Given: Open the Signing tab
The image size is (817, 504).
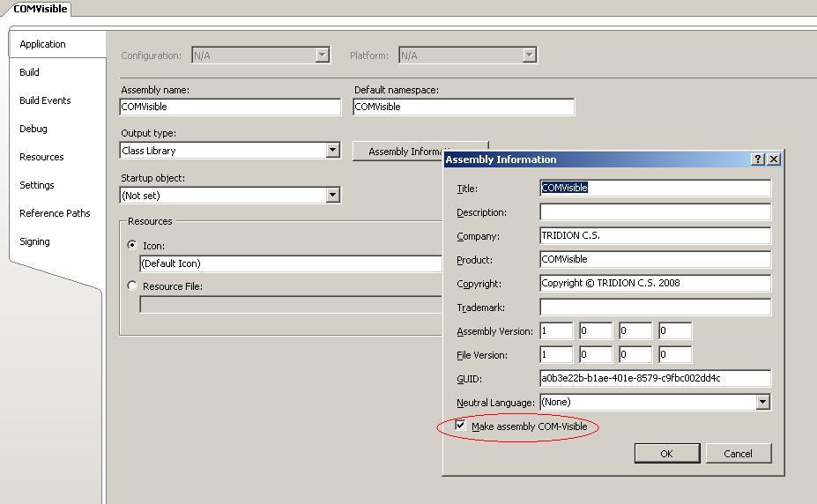Looking at the screenshot, I should pyautogui.click(x=35, y=241).
